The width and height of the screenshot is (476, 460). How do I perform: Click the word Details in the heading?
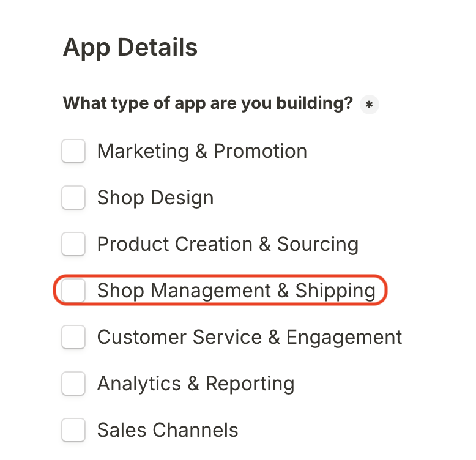point(157,48)
